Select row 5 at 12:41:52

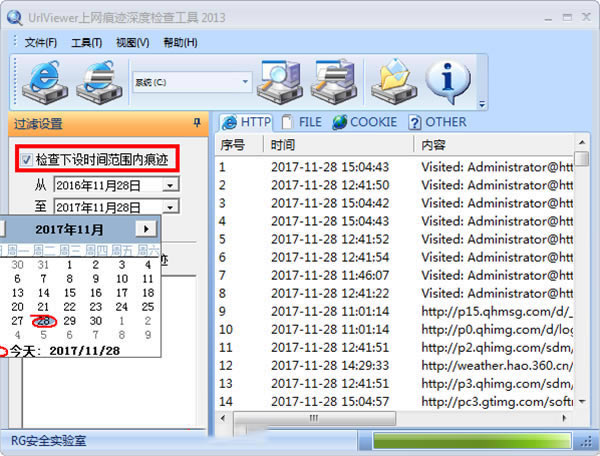coord(395,239)
